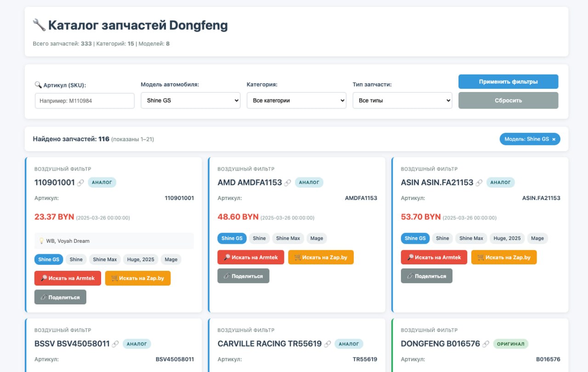The width and height of the screenshot is (588, 372).
Task: Open the Модель автомобиля dropdown (Shine GS)
Action: pos(191,100)
